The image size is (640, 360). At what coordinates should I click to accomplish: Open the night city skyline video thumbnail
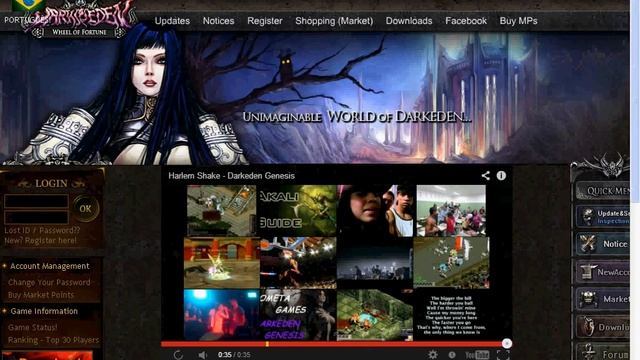coord(375,263)
